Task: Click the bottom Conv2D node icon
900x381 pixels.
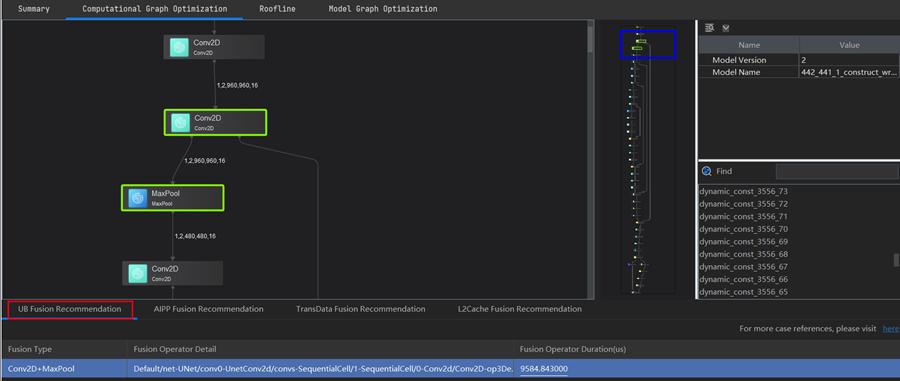Action: click(137, 273)
